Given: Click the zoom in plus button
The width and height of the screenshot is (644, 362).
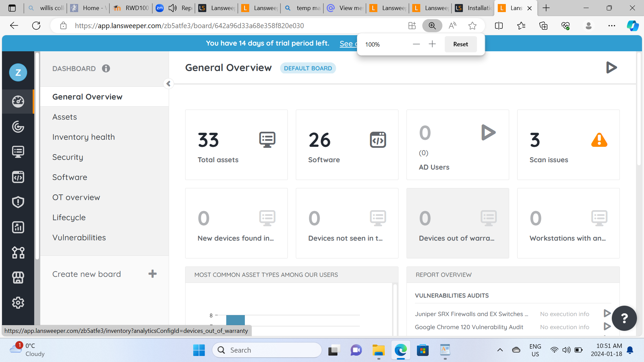Looking at the screenshot, I should click(432, 44).
